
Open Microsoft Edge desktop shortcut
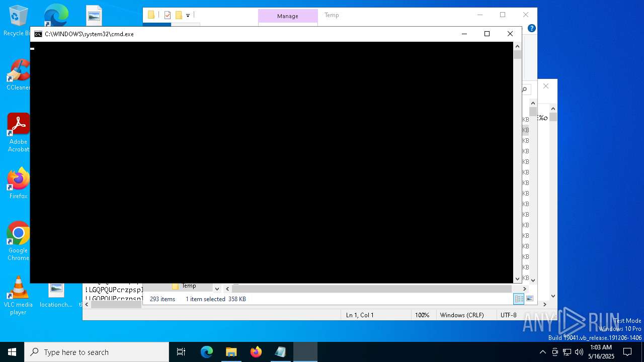(55, 15)
